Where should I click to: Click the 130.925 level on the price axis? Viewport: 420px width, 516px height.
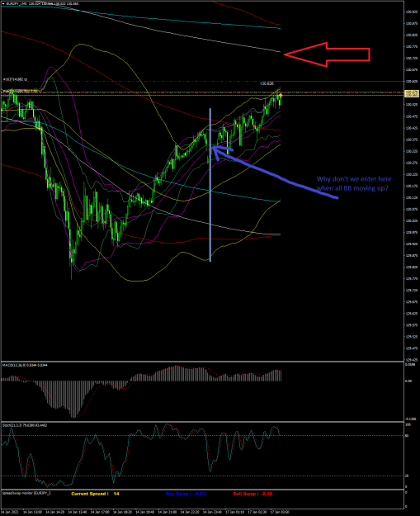coord(412,12)
